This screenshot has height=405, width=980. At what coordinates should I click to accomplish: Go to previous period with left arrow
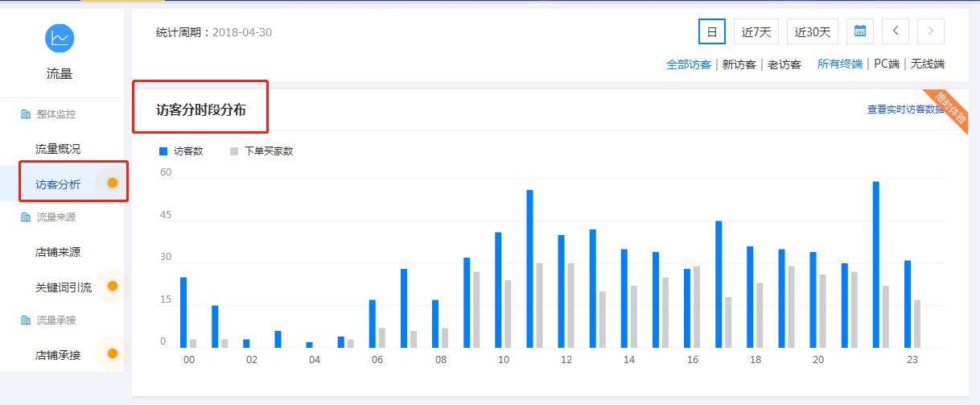point(896,31)
